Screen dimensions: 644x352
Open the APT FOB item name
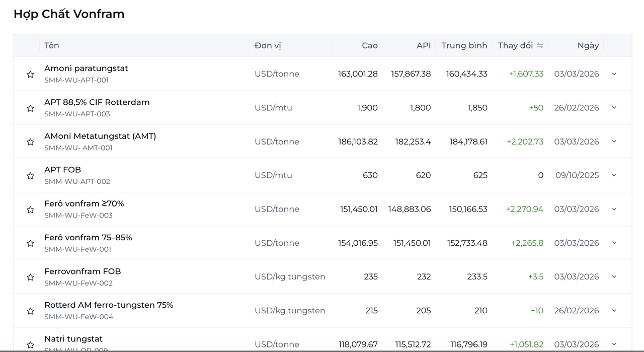tap(62, 170)
